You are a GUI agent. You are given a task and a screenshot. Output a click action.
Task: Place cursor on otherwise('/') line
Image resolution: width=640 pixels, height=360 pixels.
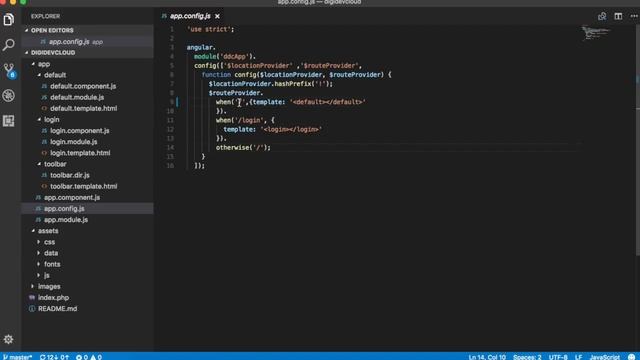click(x=243, y=147)
